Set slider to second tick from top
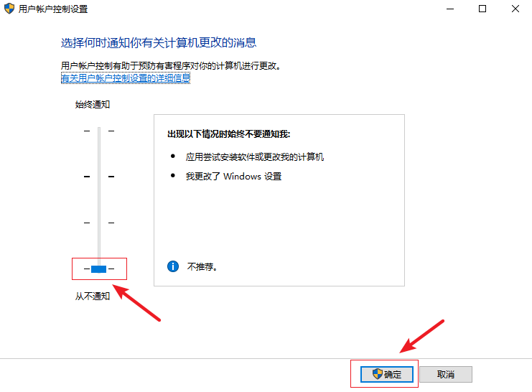 pos(99,177)
